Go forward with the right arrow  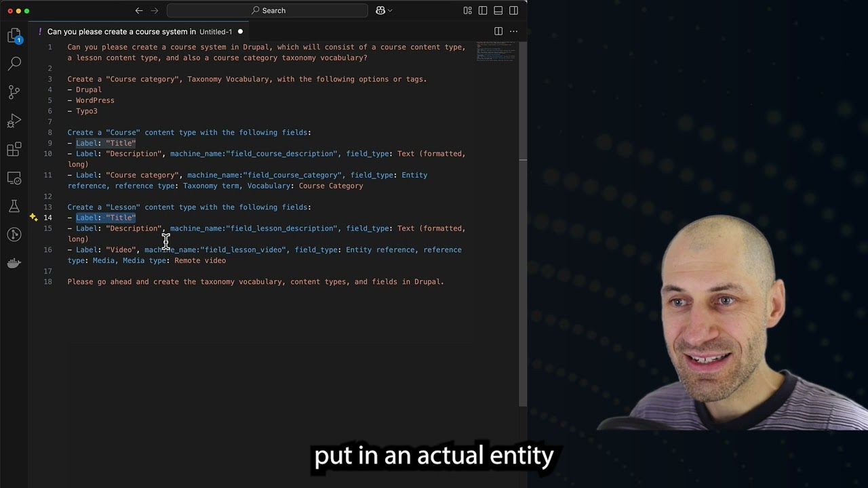pyautogui.click(x=155, y=10)
